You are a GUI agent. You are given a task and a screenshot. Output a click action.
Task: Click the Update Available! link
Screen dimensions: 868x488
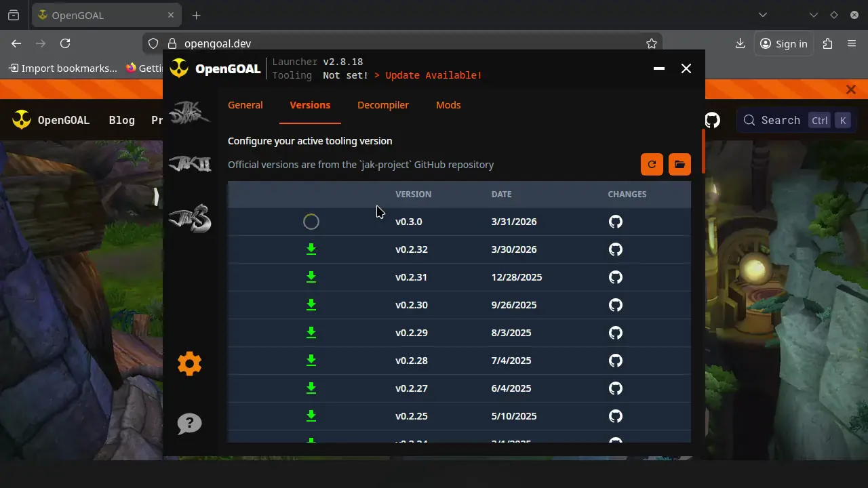[433, 75]
